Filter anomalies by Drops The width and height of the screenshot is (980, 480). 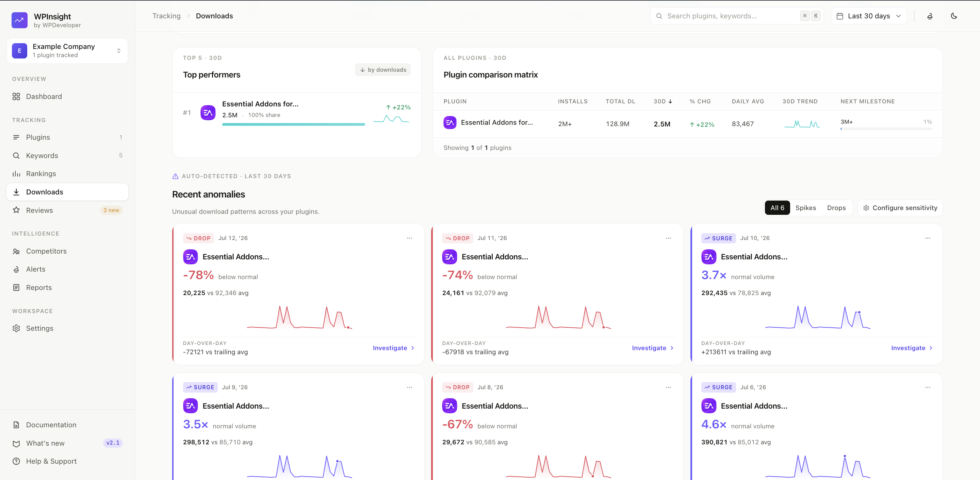tap(836, 208)
